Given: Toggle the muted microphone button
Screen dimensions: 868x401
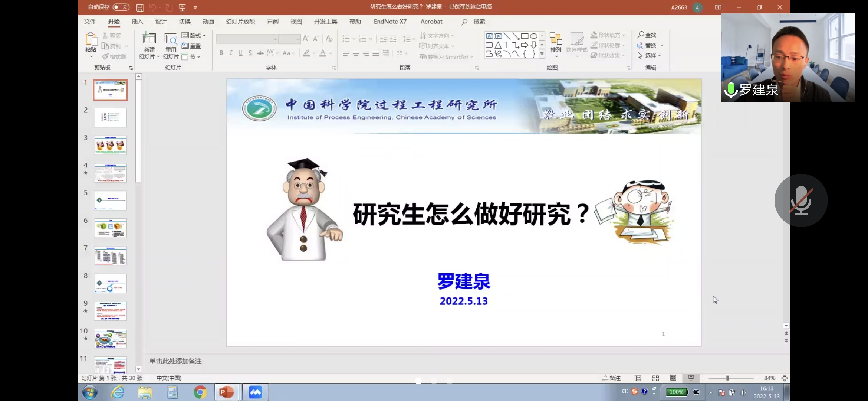Looking at the screenshot, I should pos(801,200).
